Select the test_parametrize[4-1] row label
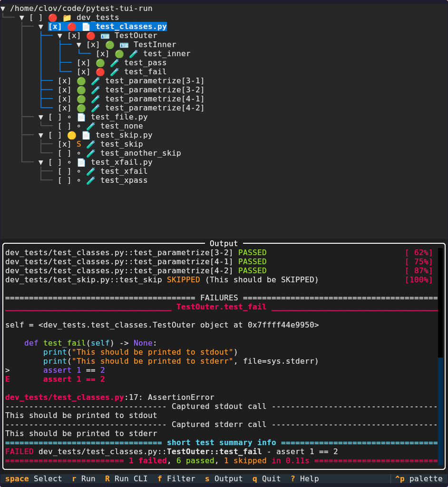 (155, 99)
